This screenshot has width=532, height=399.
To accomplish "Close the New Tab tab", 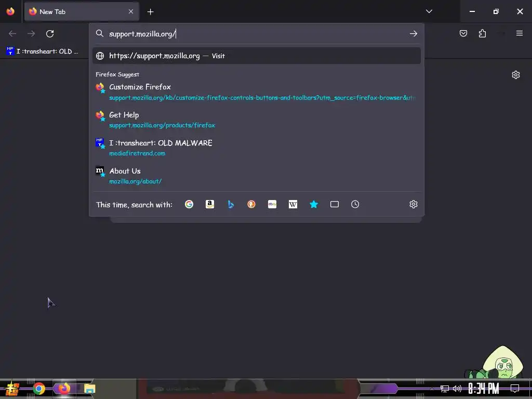I will point(131,11).
